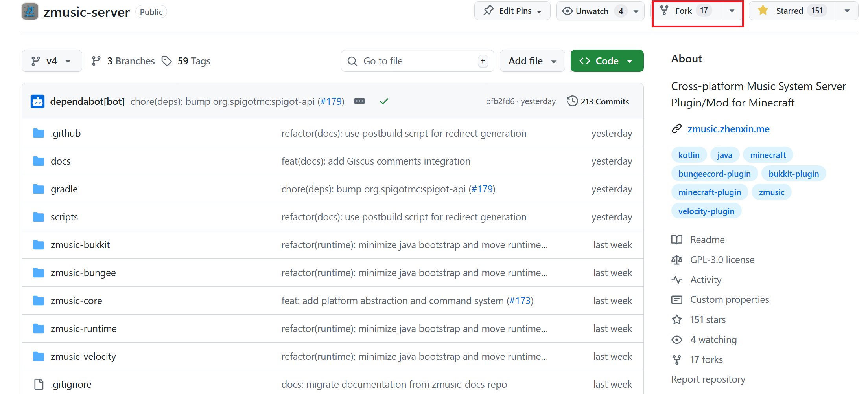This screenshot has height=394, width=868.
Task: Toggle watching with the Unwatch button
Action: click(x=591, y=11)
